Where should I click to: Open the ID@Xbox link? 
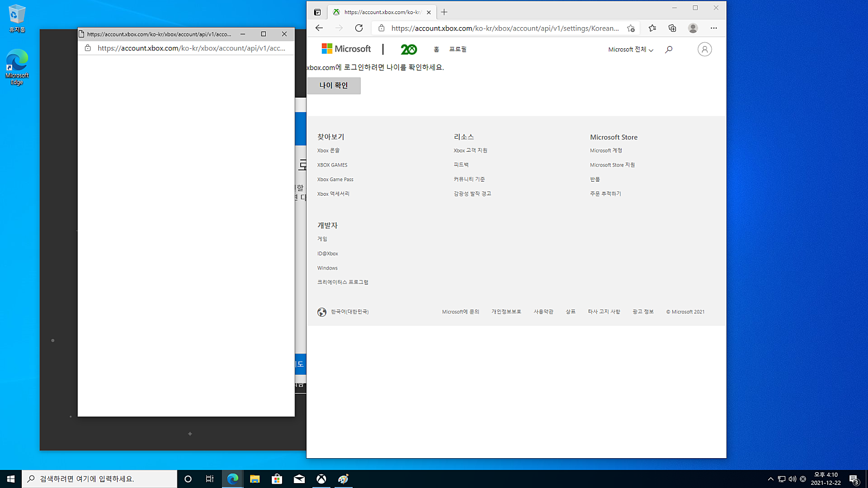pos(328,254)
